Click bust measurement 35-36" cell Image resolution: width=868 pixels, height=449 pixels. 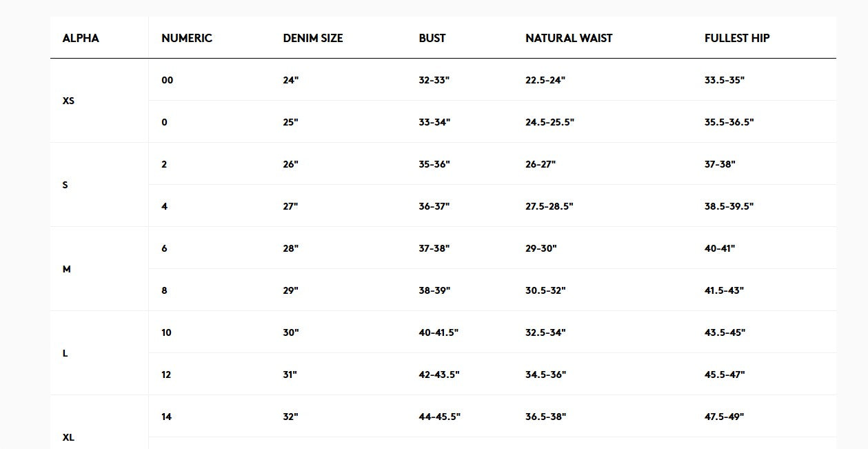point(434,164)
